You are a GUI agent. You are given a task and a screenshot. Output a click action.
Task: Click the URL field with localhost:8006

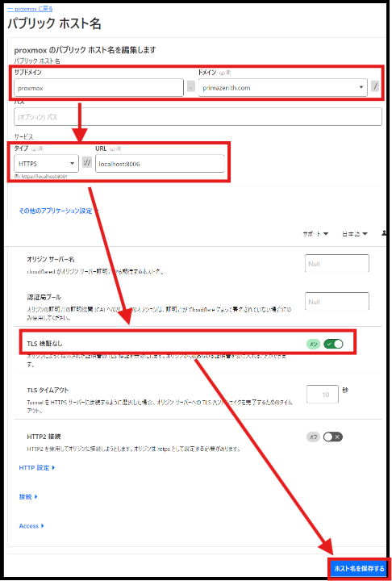(160, 163)
